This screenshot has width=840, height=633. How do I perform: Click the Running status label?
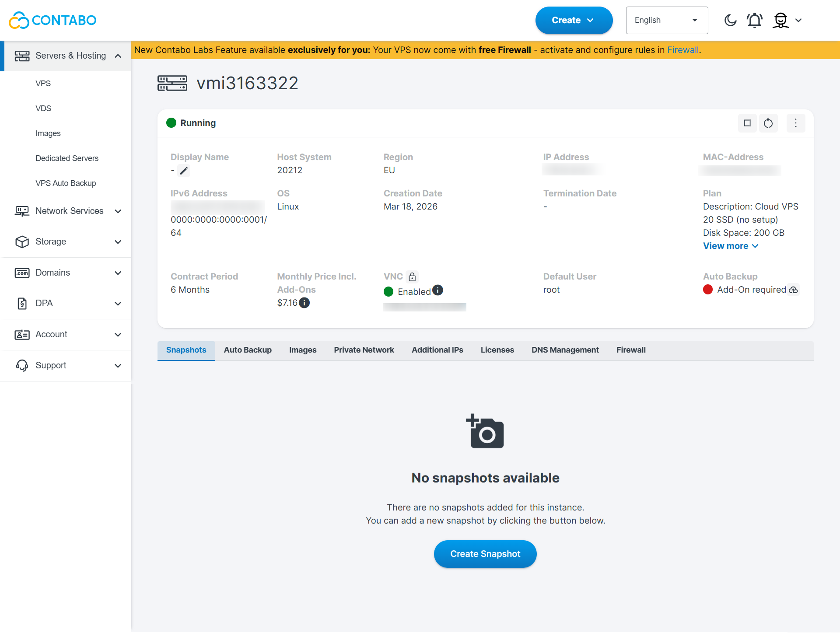coord(198,123)
